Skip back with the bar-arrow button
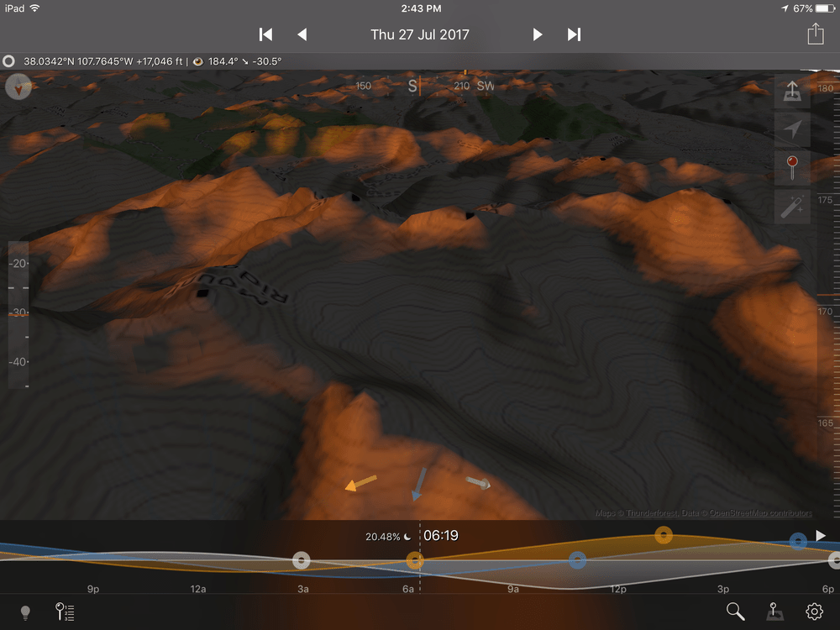Image resolution: width=840 pixels, height=630 pixels. pyautogui.click(x=265, y=34)
